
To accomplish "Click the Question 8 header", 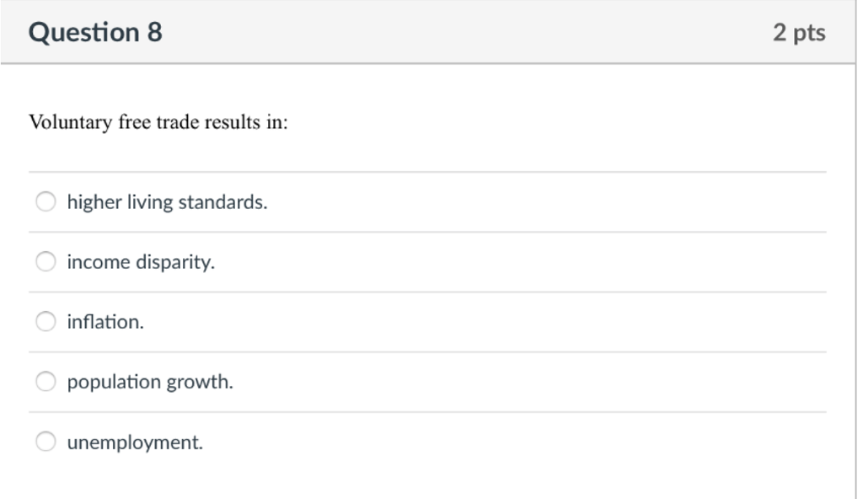I will [x=95, y=32].
